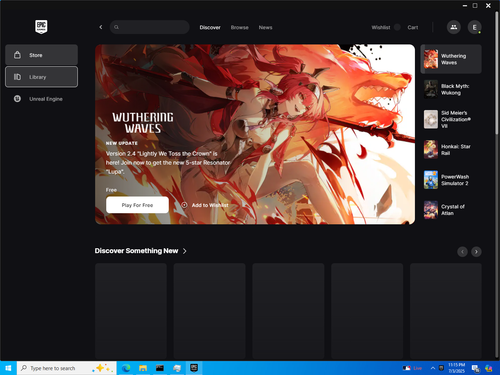Open the Cart link
Screen dimensions: 500x375
point(413,27)
